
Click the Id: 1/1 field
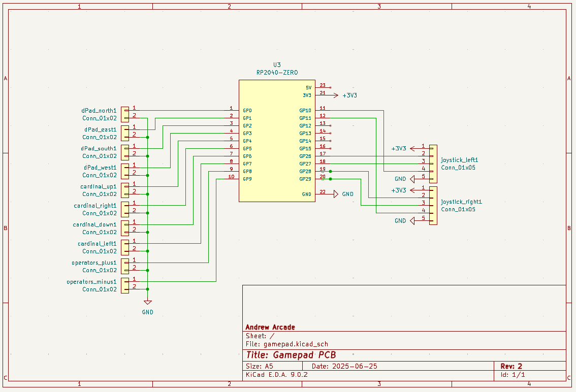[513, 375]
